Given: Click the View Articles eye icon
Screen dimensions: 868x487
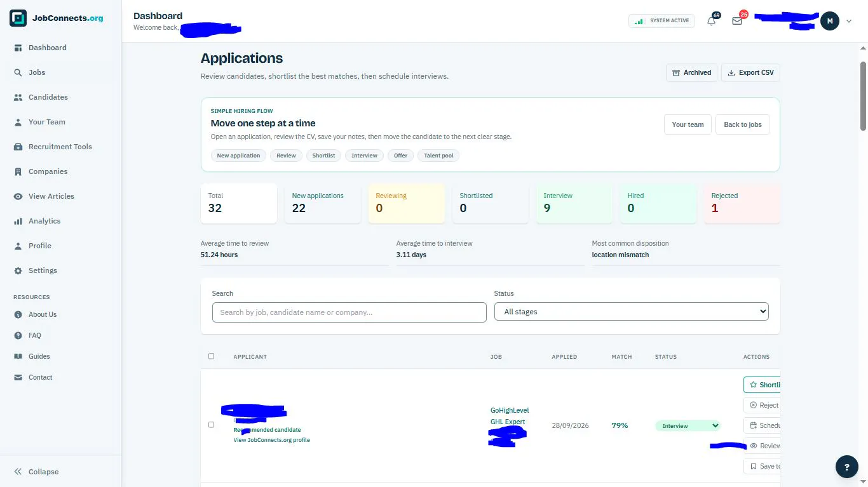Looking at the screenshot, I should coord(18,196).
